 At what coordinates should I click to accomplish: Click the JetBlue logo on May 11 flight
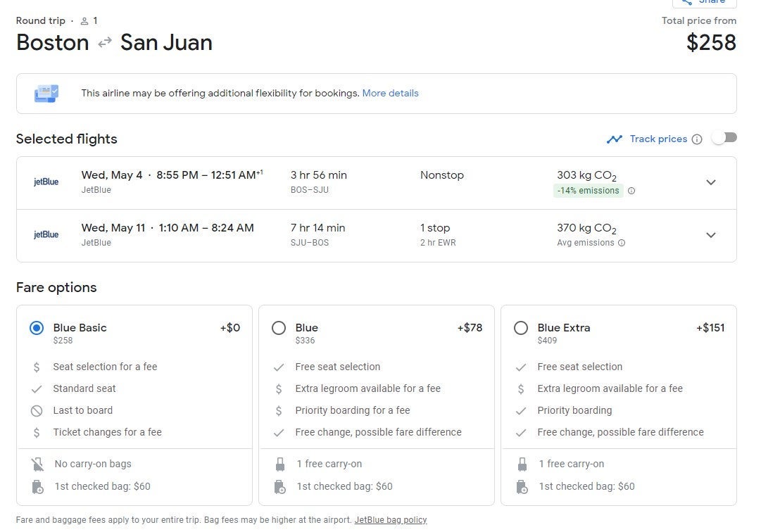pyautogui.click(x=46, y=235)
